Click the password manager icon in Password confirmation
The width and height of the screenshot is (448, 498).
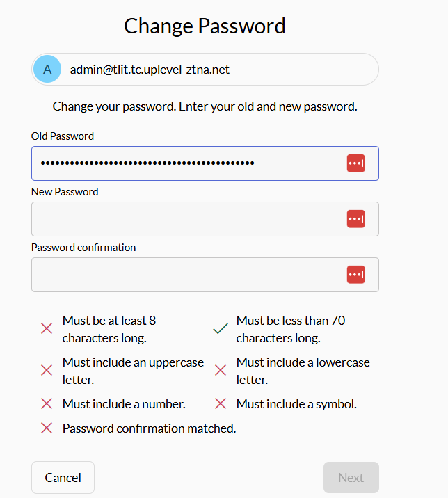tap(355, 275)
